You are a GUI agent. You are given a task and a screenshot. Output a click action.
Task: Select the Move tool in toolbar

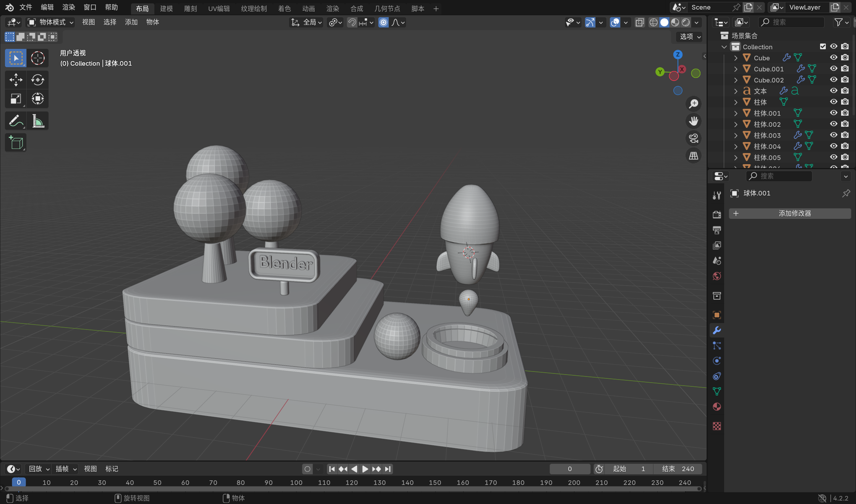pos(16,80)
